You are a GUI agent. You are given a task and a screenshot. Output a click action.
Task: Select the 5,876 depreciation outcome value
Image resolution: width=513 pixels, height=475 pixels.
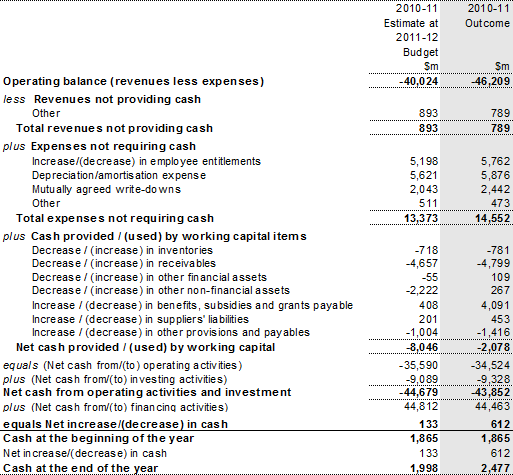[x=495, y=175]
